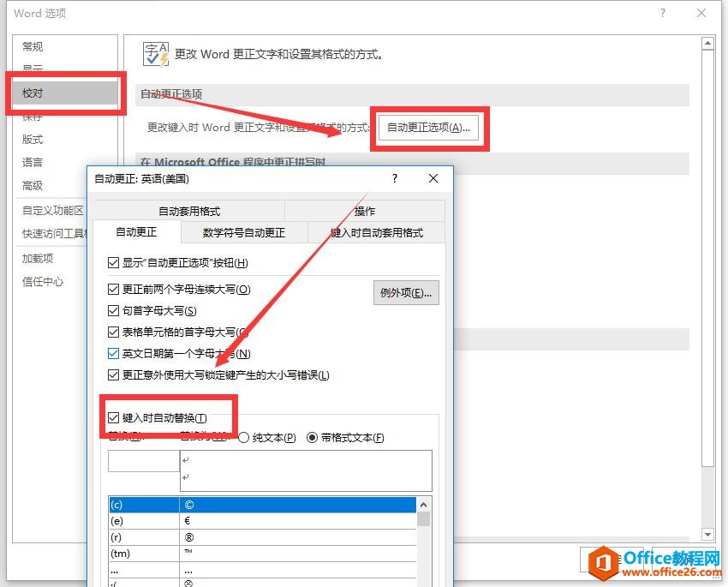Click the 例外项(E) button
This screenshot has width=728, height=587.
click(405, 292)
